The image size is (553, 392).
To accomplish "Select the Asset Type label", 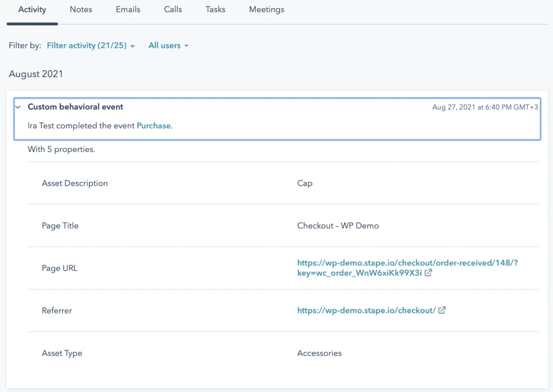I will 62,353.
